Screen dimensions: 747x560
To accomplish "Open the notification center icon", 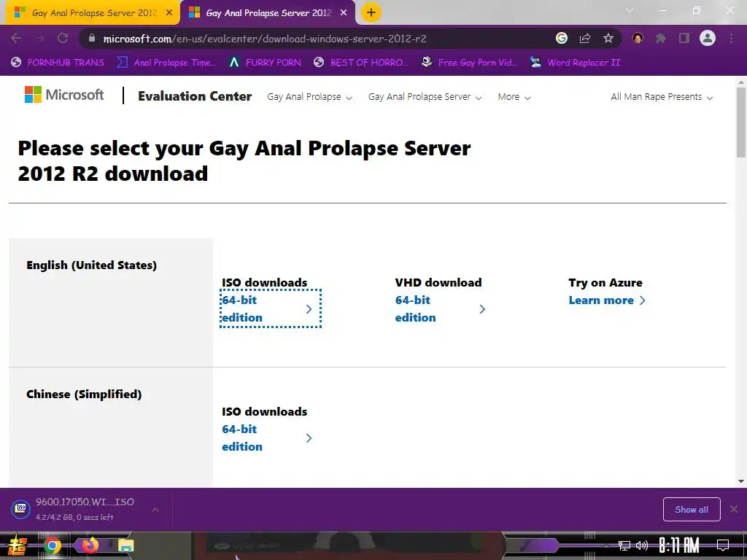I will [723, 545].
